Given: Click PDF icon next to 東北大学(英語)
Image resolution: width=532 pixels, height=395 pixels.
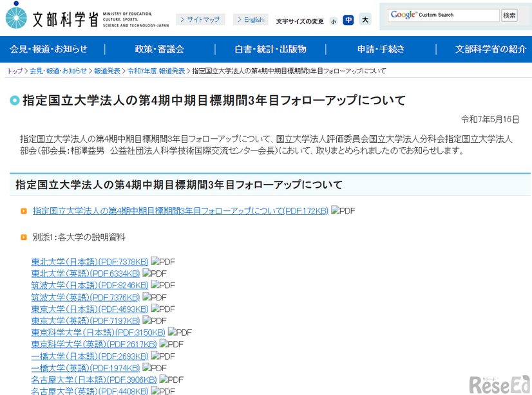Looking at the screenshot, I should [x=155, y=273].
